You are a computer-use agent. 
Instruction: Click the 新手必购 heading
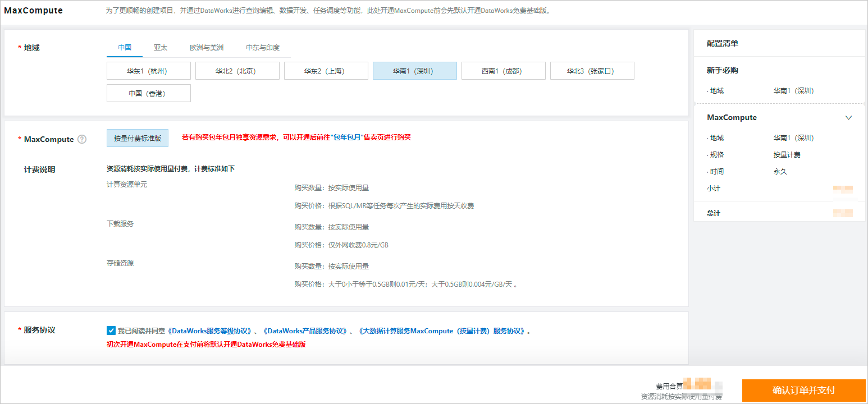(x=723, y=70)
